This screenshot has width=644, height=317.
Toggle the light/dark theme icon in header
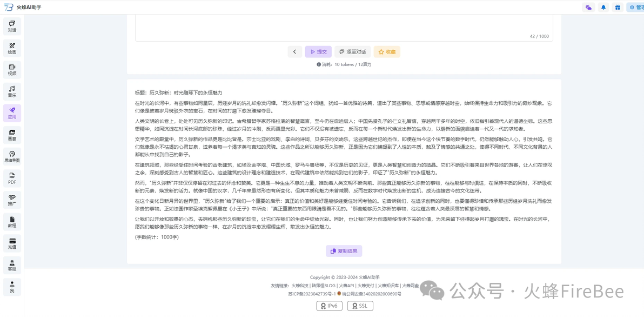(x=588, y=7)
